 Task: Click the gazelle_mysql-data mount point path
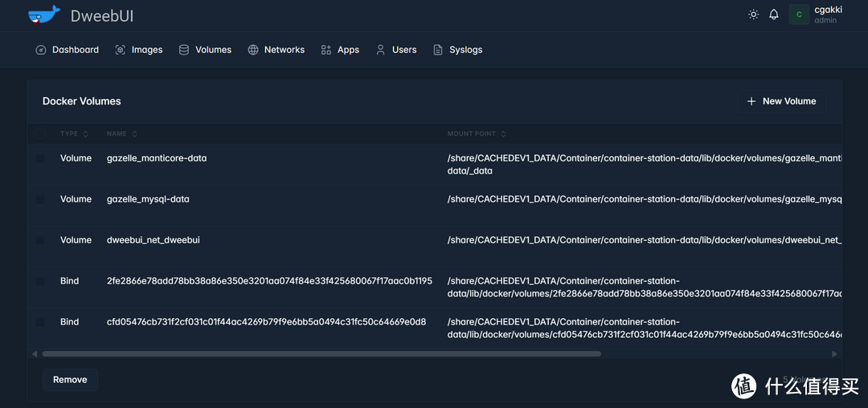tap(645, 199)
